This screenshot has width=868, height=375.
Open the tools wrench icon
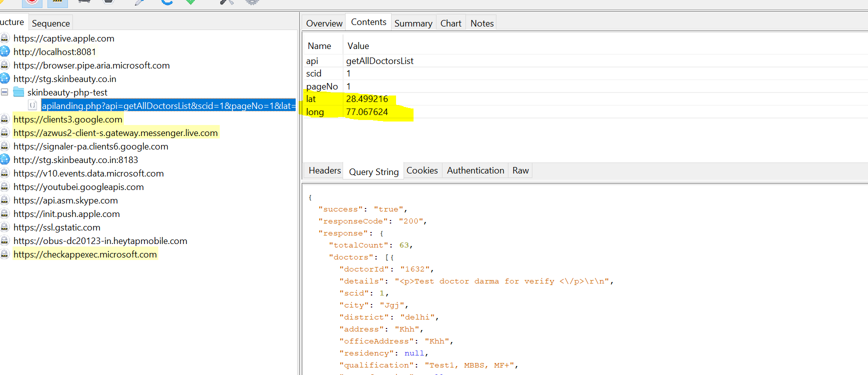point(227,2)
